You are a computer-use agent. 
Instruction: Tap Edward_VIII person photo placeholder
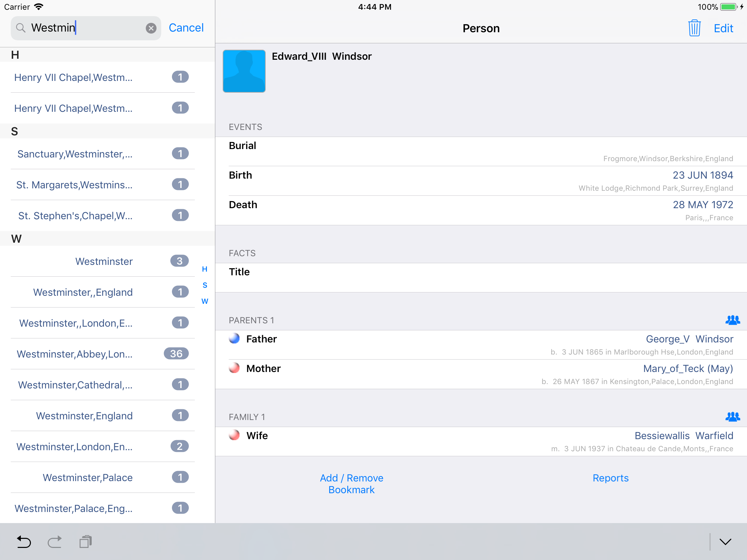tap(244, 71)
